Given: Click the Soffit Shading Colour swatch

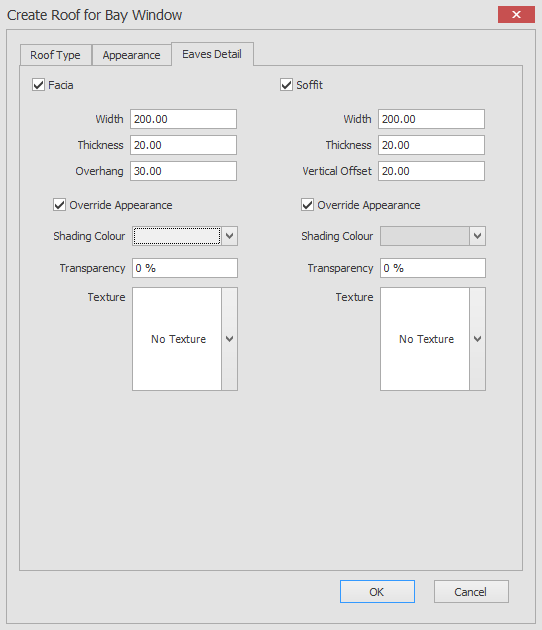Looking at the screenshot, I should (425, 236).
